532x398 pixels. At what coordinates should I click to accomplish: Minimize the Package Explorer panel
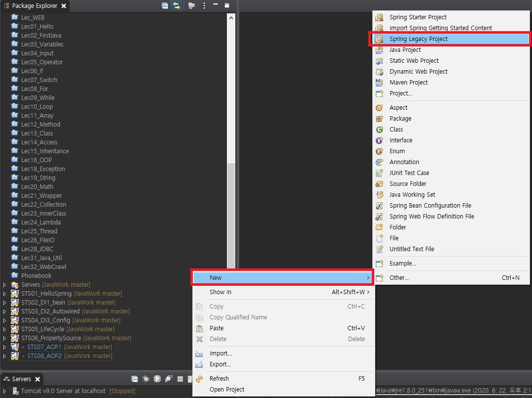pos(216,5)
